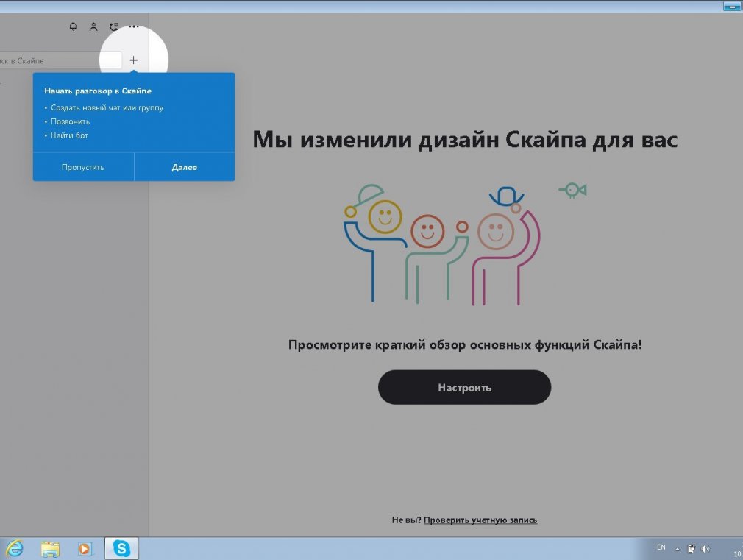Show hidden tray icons arrow

tap(677, 549)
